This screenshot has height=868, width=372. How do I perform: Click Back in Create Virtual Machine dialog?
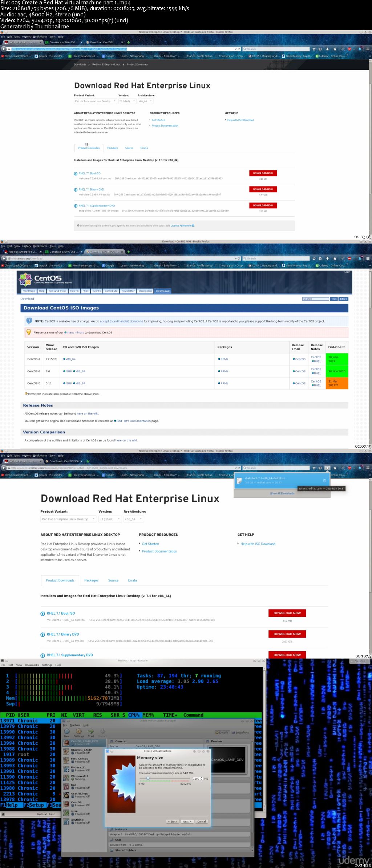173,821
